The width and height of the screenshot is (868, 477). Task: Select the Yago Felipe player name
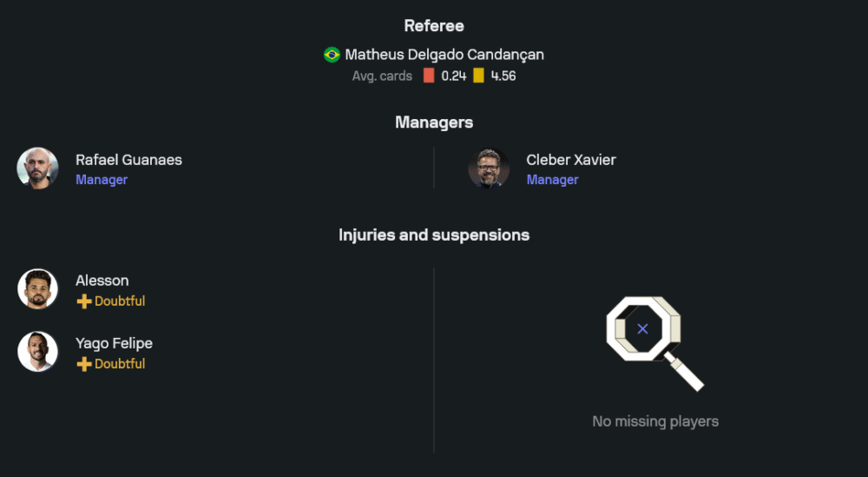coord(114,343)
